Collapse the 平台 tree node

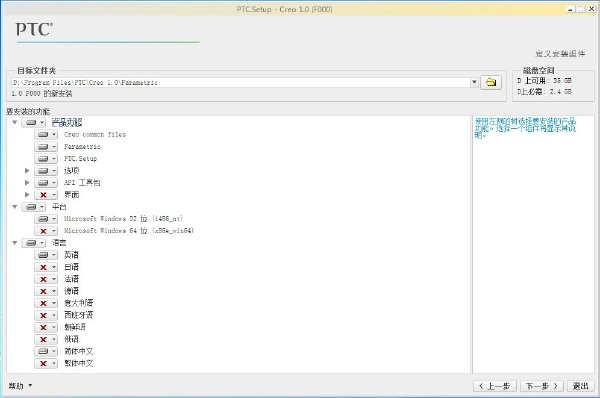(x=15, y=207)
